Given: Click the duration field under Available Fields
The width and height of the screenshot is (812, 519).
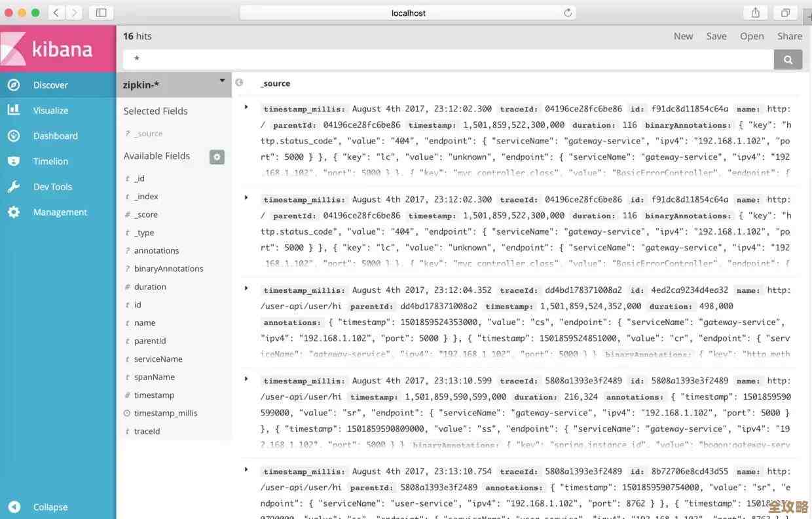Looking at the screenshot, I should point(150,286).
